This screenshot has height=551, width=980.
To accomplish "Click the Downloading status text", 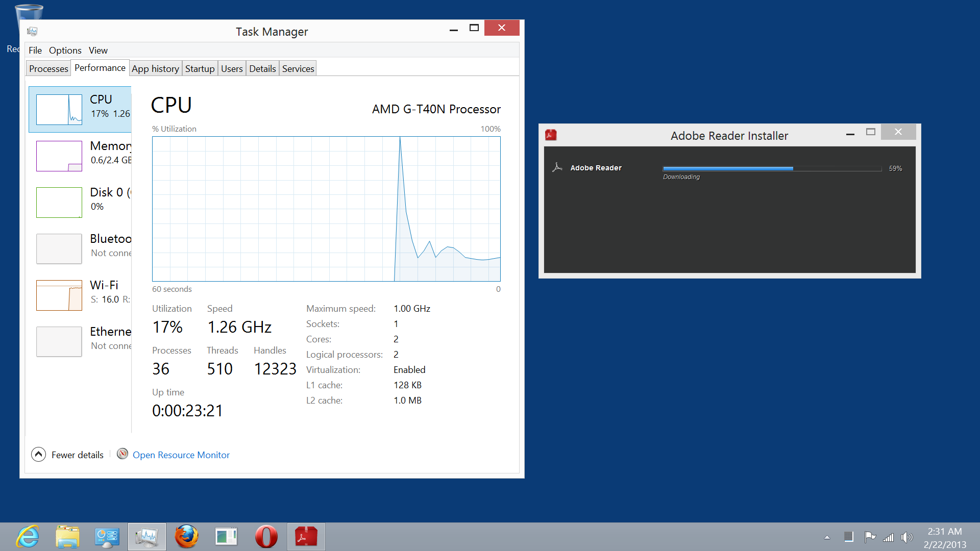I will [681, 177].
